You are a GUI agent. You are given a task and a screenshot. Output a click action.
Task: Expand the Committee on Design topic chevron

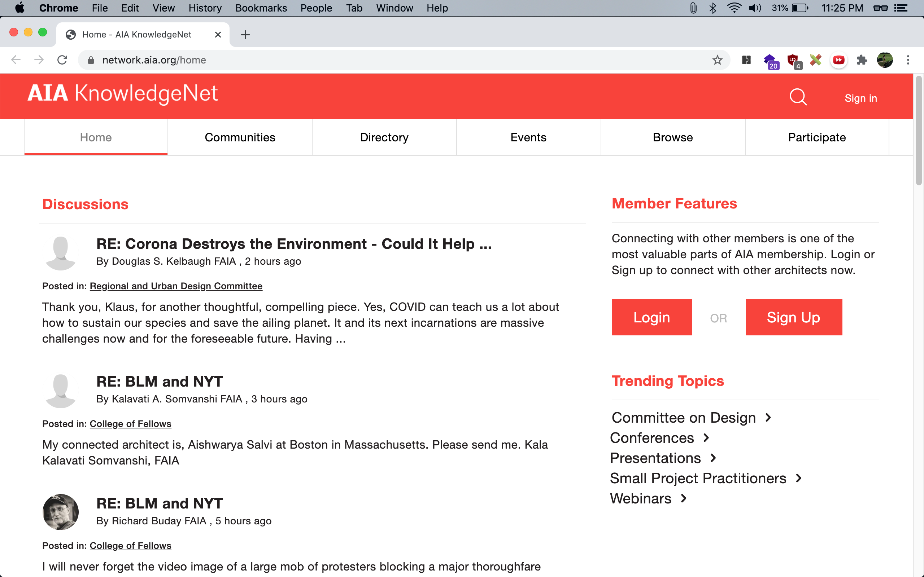tap(768, 418)
